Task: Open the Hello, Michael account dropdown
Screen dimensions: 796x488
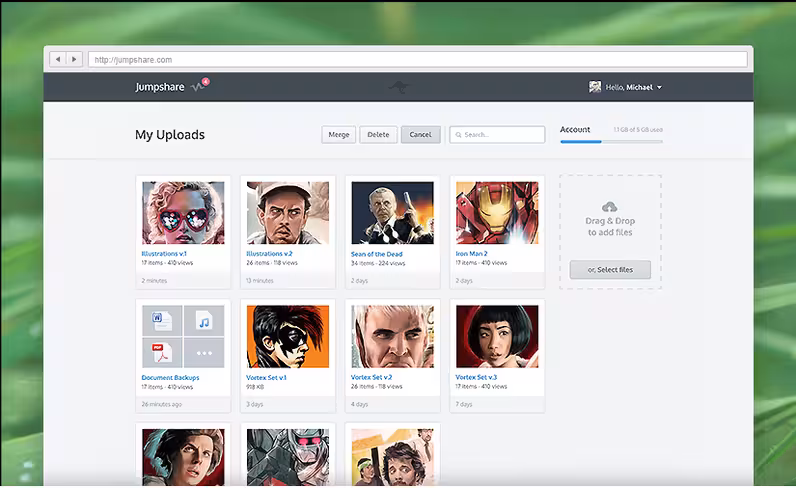Action: [x=634, y=87]
